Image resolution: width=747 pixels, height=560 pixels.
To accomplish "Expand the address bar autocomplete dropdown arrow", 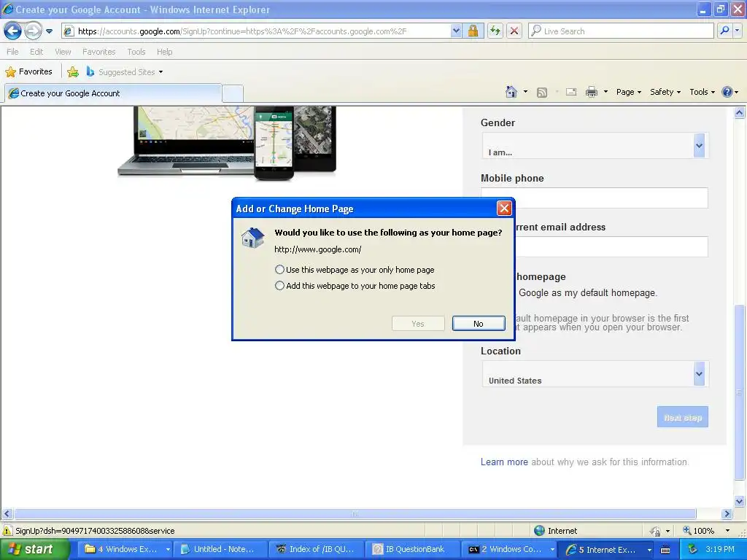I will [456, 31].
